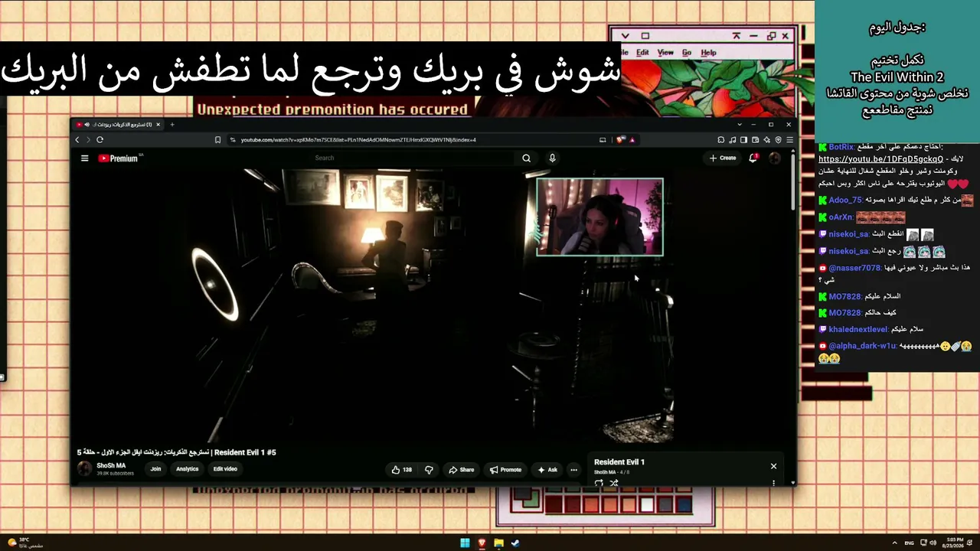Open the volume control in system tray
This screenshot has height=551, width=980.
[x=933, y=543]
